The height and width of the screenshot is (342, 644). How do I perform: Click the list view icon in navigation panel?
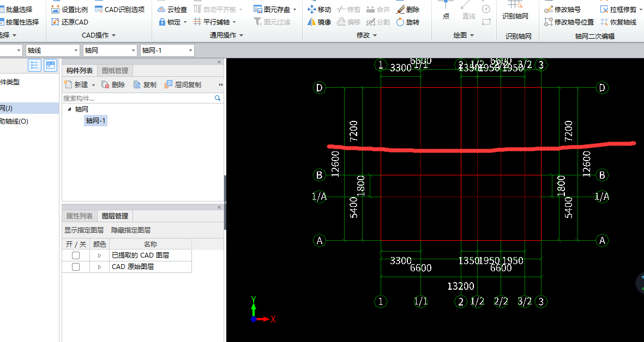[x=34, y=65]
